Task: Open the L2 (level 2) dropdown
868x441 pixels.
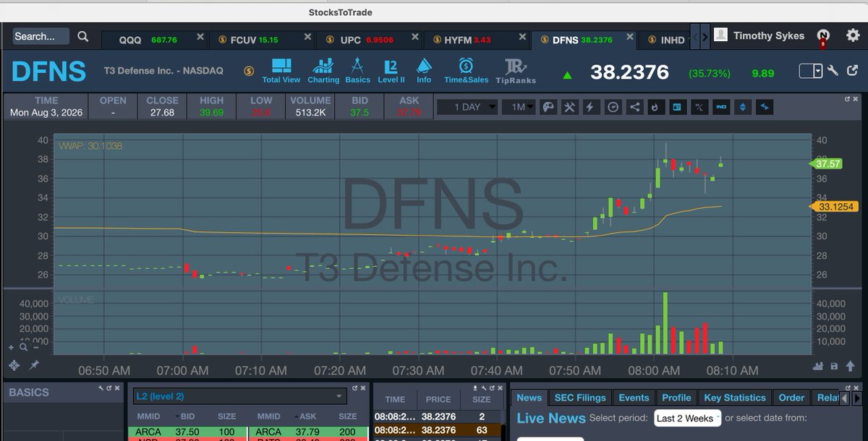Action: coord(239,396)
